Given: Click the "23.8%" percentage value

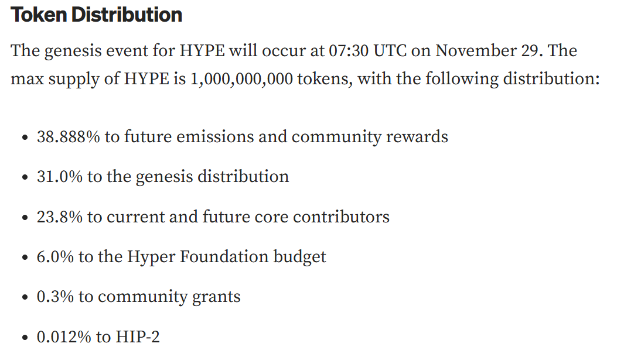Looking at the screenshot, I should pos(59,217).
